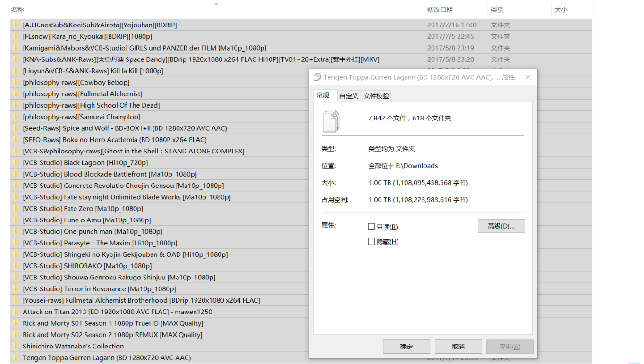
Task: Toggle the 只读(R) read-only checkbox
Action: pyautogui.click(x=372, y=227)
